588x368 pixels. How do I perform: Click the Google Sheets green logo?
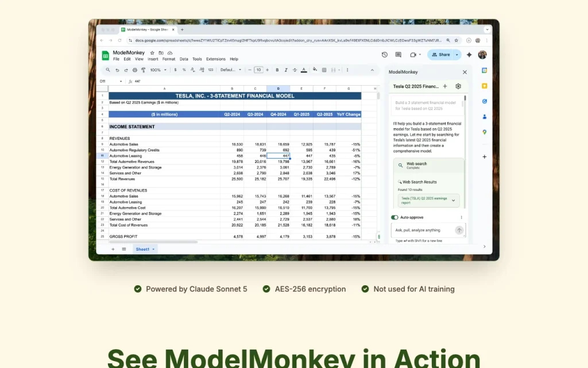pos(106,56)
